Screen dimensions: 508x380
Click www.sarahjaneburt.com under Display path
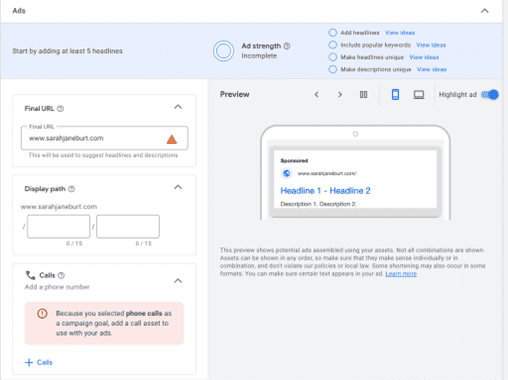59,207
